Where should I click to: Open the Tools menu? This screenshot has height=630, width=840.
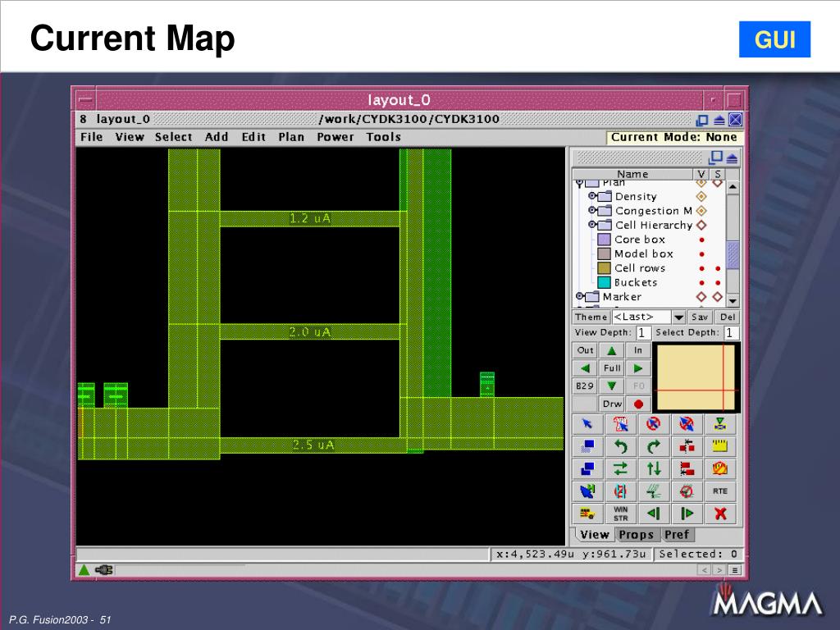coord(384,137)
